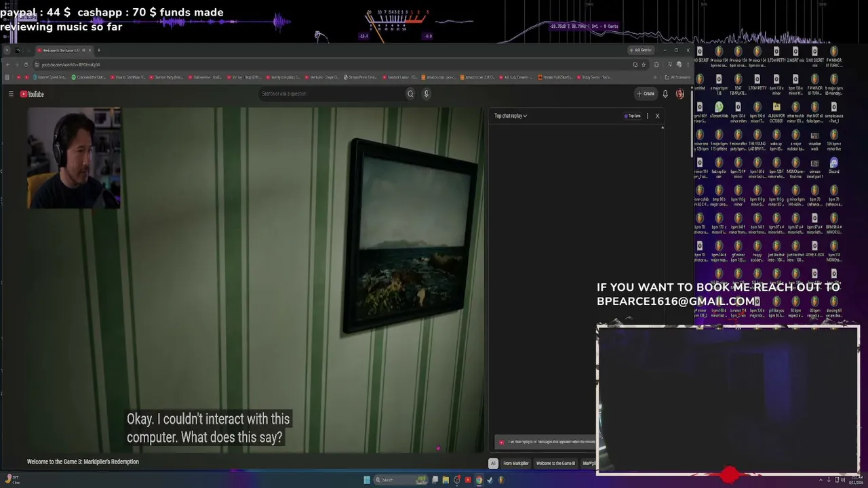This screenshot has height=488, width=868.
Task: Click the Create button on YouTube
Action: tap(646, 94)
